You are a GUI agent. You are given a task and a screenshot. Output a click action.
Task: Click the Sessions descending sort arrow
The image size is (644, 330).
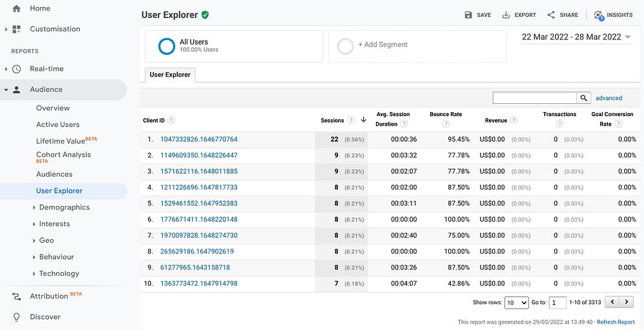coord(363,120)
